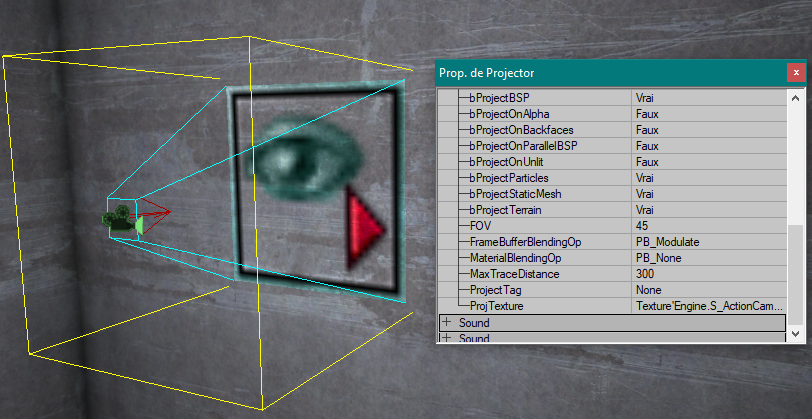Click the scrollbar down arrow
Image resolution: width=812 pixels, height=419 pixels.
pyautogui.click(x=796, y=334)
